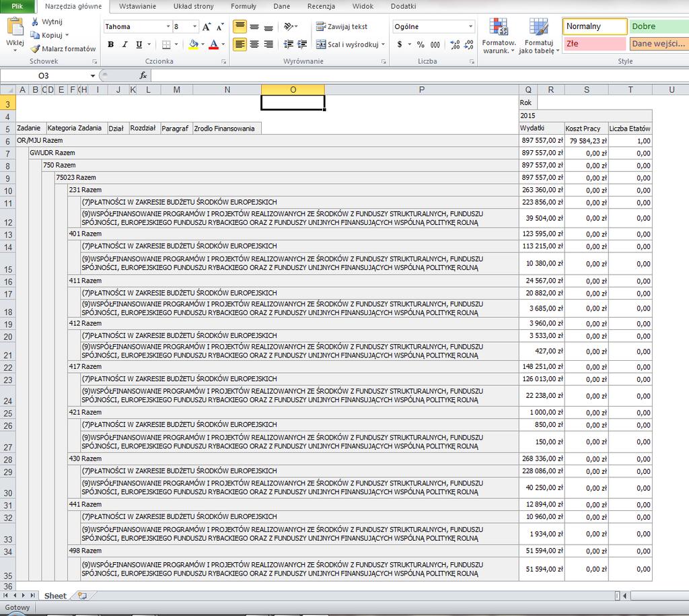Screen dimensions: 689x616
Task: Increase decimal places in Liczba group
Action: coord(455,44)
